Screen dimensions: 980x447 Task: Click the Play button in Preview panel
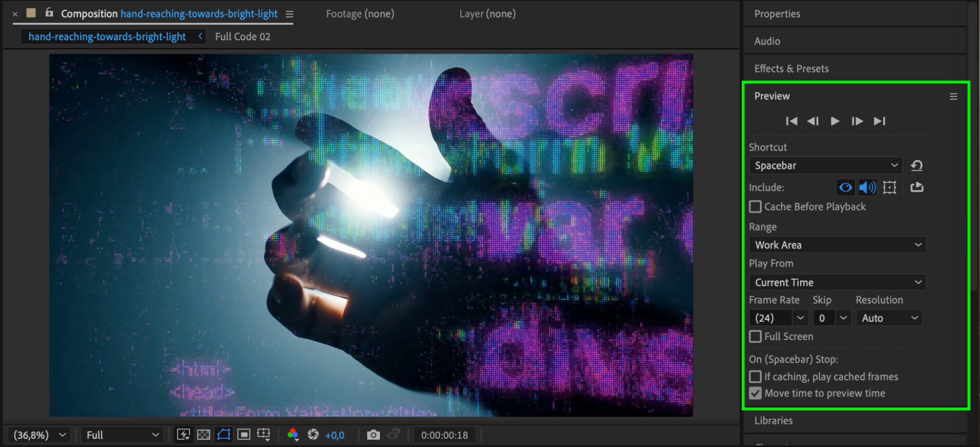click(x=835, y=121)
